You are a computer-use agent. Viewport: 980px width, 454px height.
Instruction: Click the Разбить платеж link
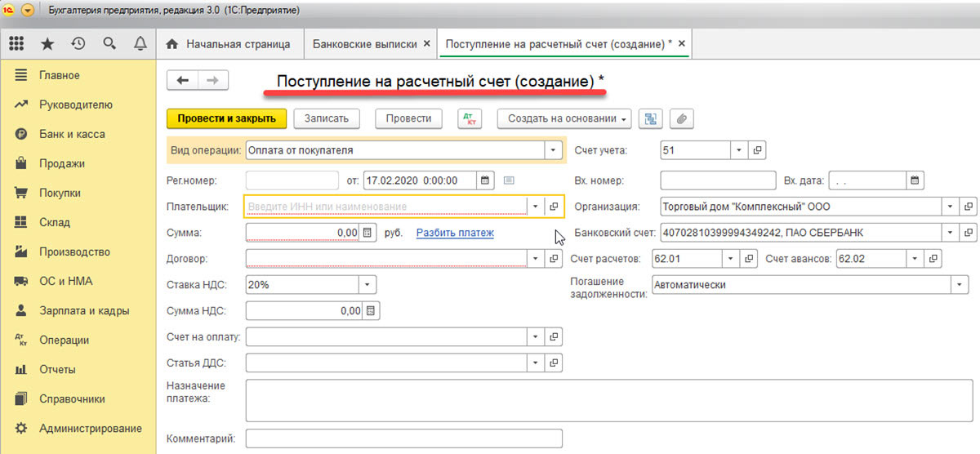coord(455,233)
